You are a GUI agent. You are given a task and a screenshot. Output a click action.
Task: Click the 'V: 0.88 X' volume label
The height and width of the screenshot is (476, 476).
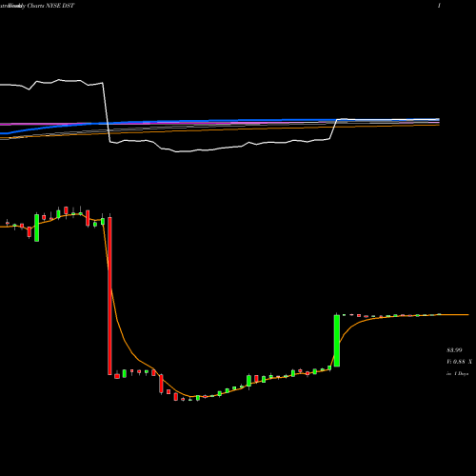459,362
